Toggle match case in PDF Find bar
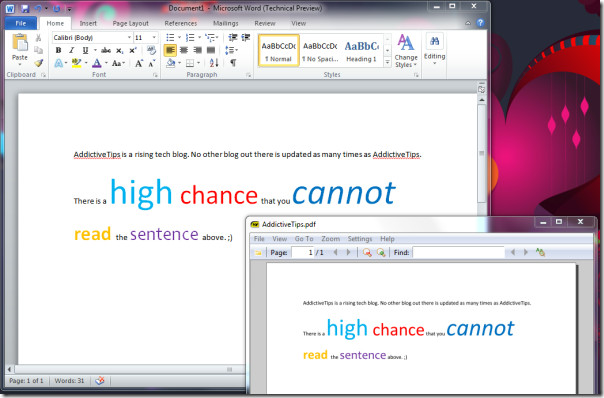Screen dimensions: 604x398 (540, 252)
